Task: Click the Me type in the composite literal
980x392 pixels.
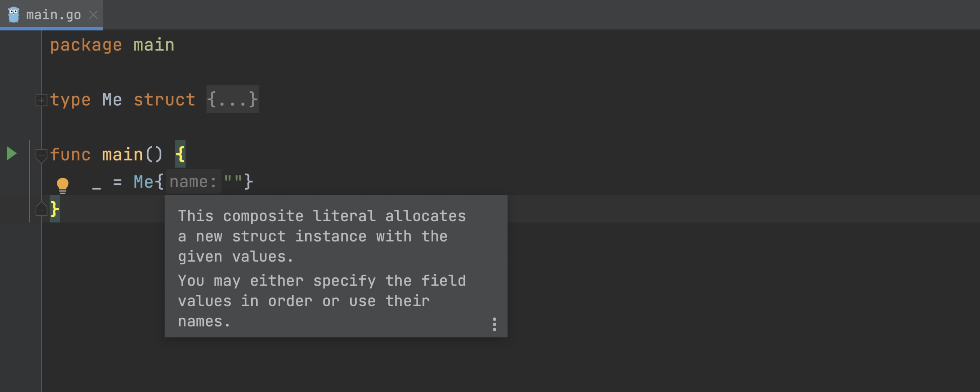Action: (x=143, y=182)
